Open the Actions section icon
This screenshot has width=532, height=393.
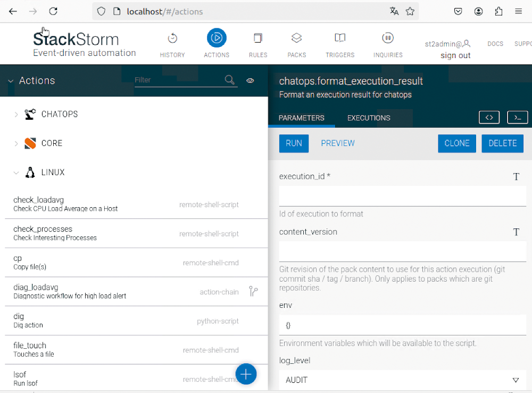(217, 38)
